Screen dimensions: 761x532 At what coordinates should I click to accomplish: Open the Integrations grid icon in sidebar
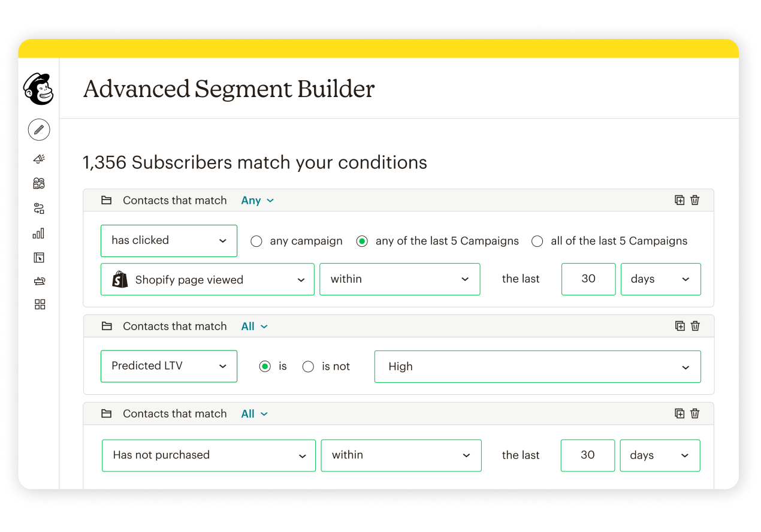[x=40, y=304]
